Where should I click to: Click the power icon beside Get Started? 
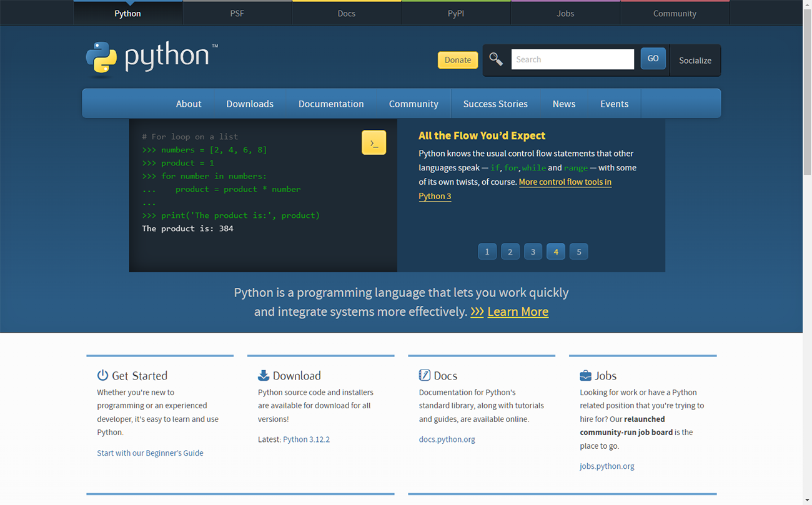pos(102,375)
